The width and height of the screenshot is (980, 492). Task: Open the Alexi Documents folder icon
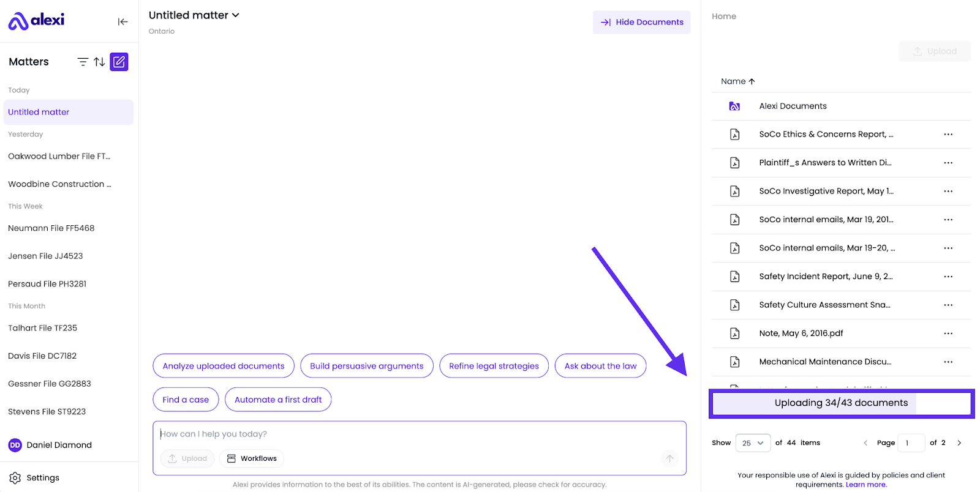(734, 106)
